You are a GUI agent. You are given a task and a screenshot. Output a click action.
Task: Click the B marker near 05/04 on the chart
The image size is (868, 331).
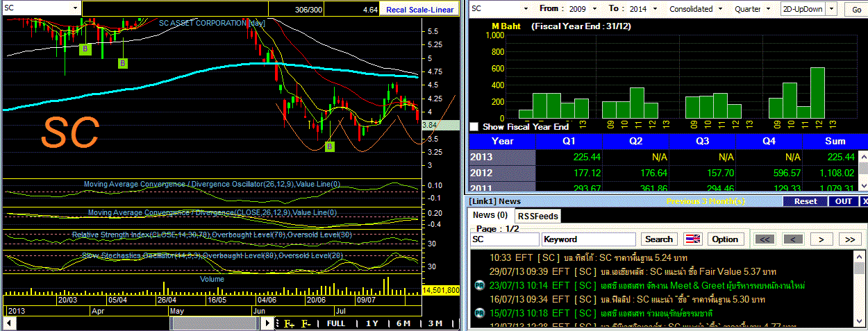(x=122, y=63)
